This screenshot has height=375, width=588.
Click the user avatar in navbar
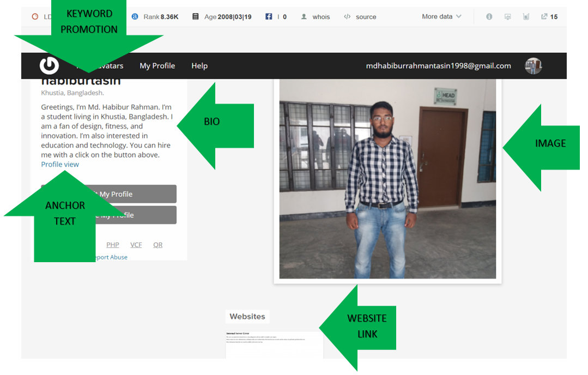click(x=533, y=66)
